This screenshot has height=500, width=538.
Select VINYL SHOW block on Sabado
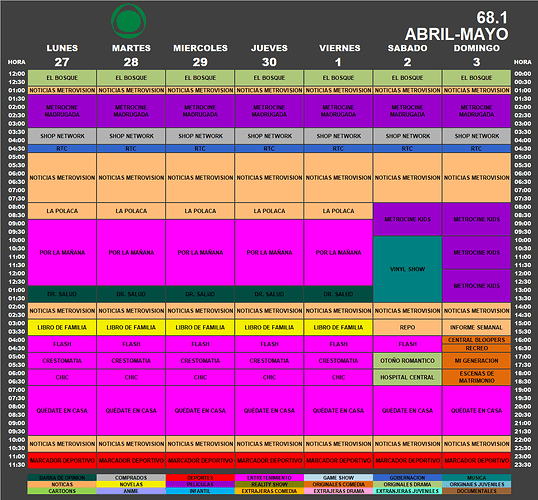(x=408, y=269)
